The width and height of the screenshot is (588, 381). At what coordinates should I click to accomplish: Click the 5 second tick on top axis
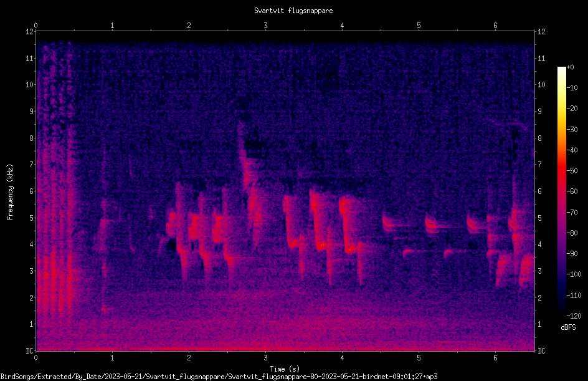(419, 26)
